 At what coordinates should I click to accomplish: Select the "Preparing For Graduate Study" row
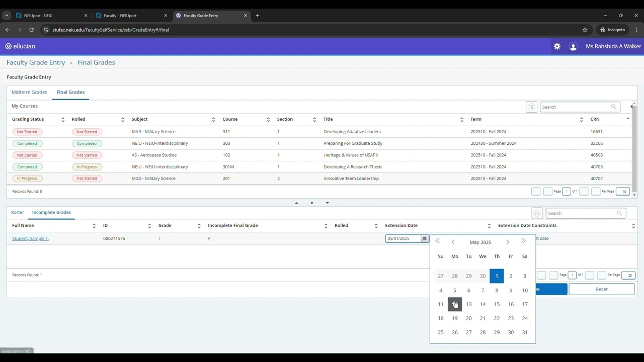319,143
